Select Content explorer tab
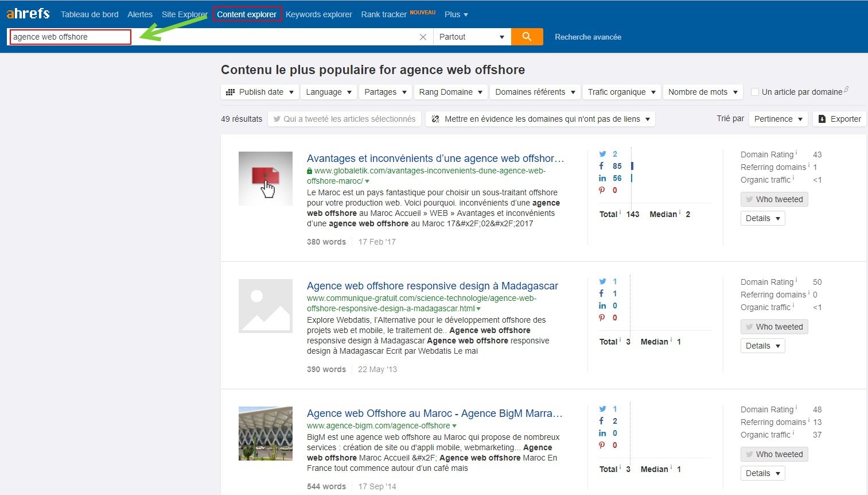Image resolution: width=868 pixels, height=495 pixels. coord(247,14)
